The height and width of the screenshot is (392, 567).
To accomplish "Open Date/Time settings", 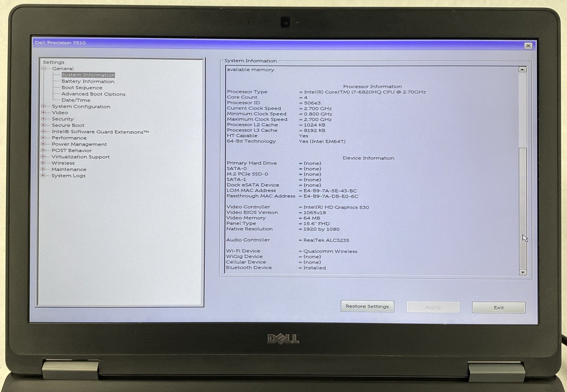I will coord(76,100).
